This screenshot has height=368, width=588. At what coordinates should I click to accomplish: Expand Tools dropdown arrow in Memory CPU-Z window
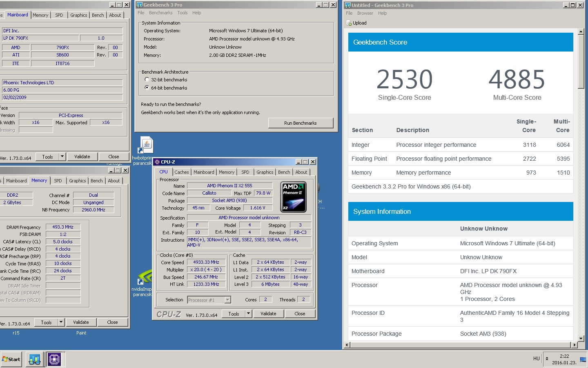(x=61, y=322)
